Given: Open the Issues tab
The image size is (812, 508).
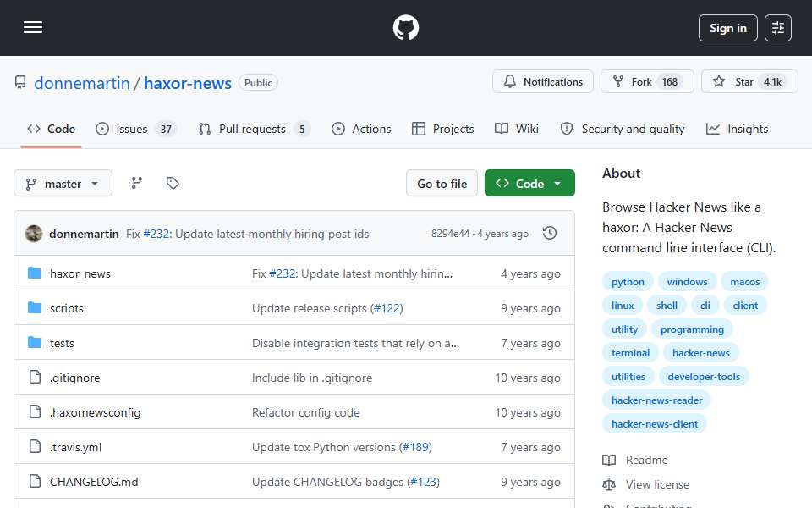Looking at the screenshot, I should (136, 129).
